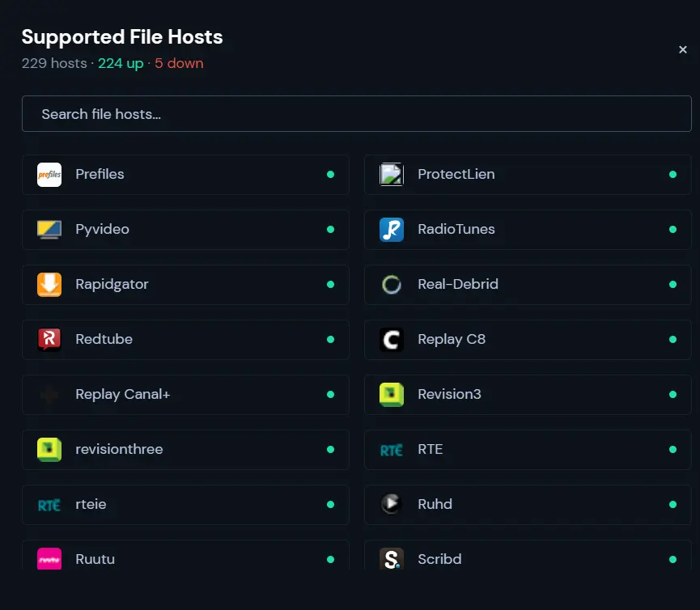Click Rapidgator green status dot
This screenshot has height=610, width=700.
coord(330,284)
